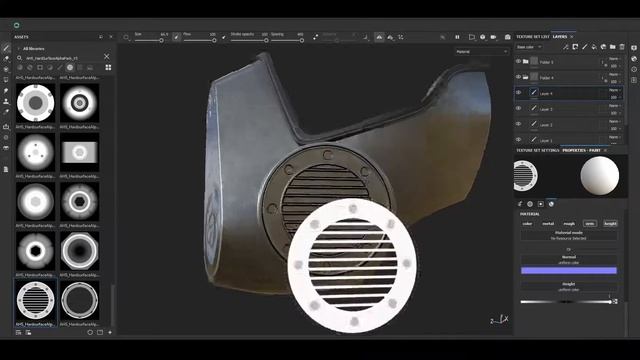
Task: Adjust the Spacing slider handle
Action: click(302, 40)
